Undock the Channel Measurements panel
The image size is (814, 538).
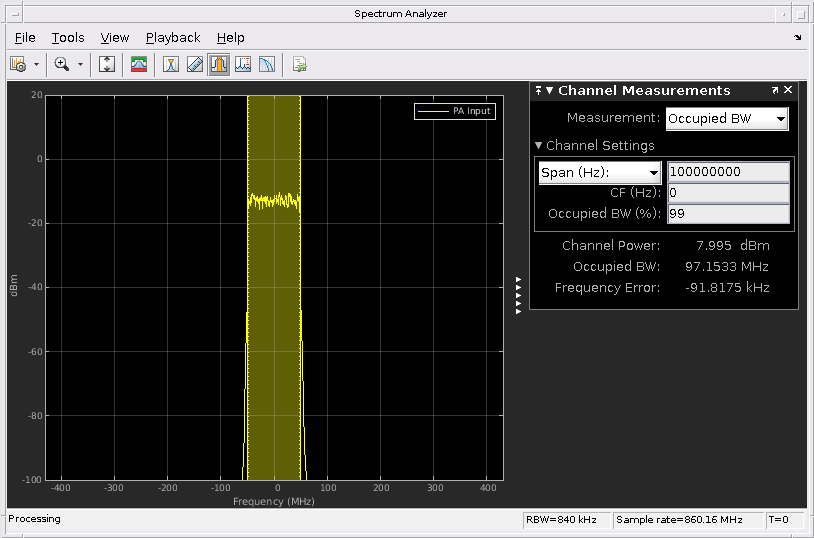tap(775, 90)
